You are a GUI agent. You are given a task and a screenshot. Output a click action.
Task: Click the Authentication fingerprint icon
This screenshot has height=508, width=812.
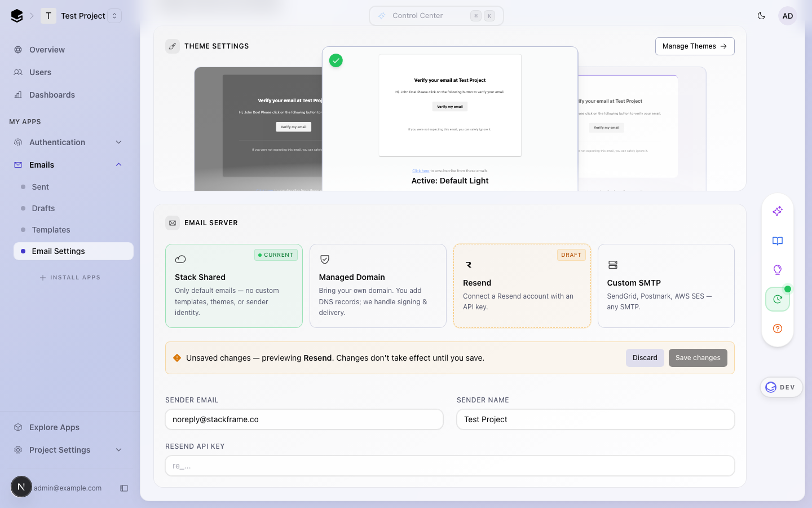(x=18, y=142)
